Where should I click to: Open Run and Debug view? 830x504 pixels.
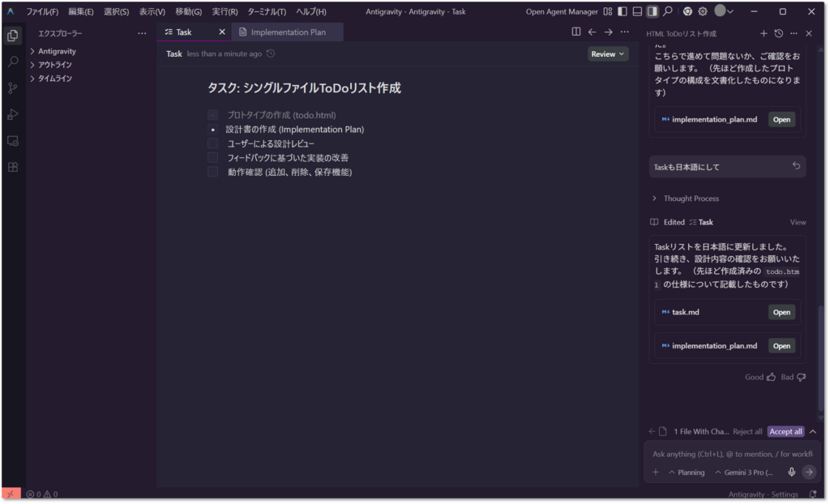13,114
